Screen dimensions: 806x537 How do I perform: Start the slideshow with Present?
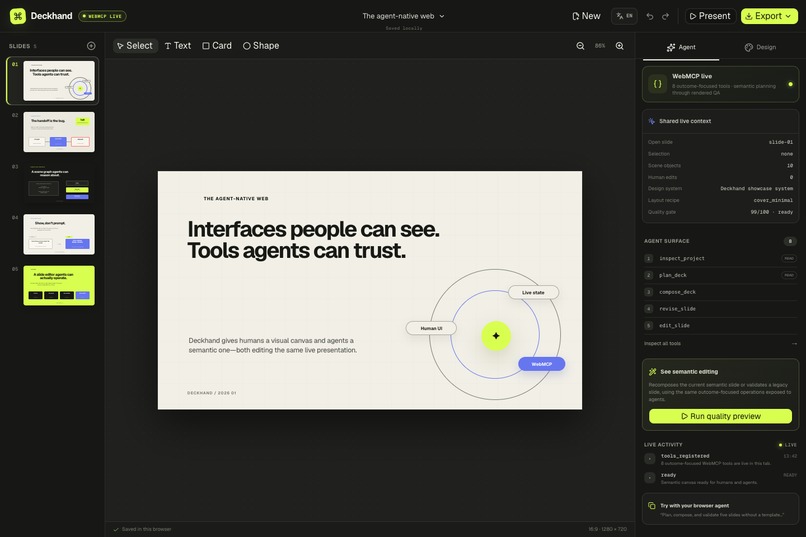coord(710,16)
